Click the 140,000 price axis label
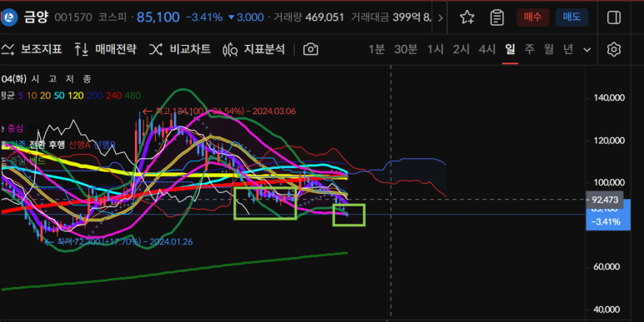The image size is (644, 322). 609,97
